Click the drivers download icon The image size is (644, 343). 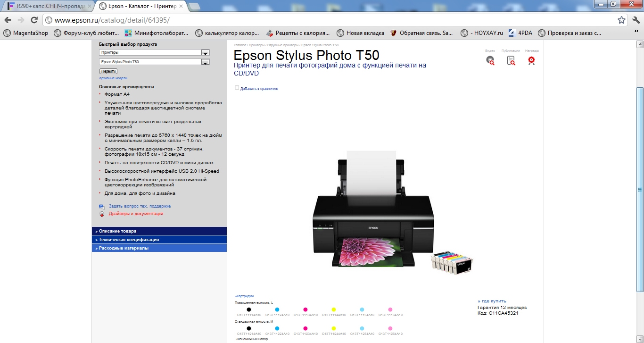click(102, 214)
